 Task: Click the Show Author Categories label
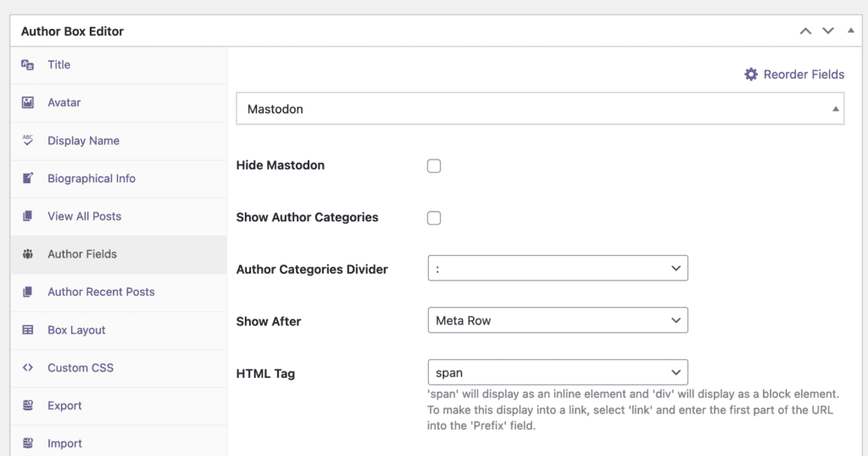pos(307,218)
